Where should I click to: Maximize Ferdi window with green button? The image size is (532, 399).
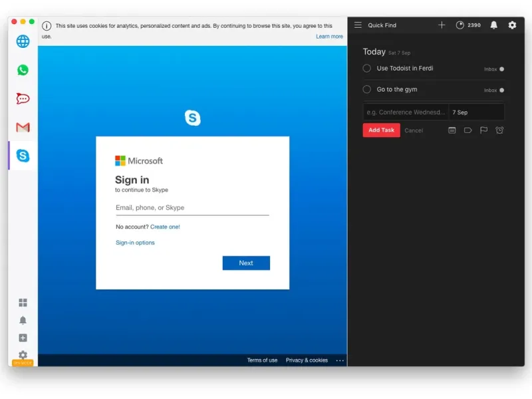[x=32, y=22]
